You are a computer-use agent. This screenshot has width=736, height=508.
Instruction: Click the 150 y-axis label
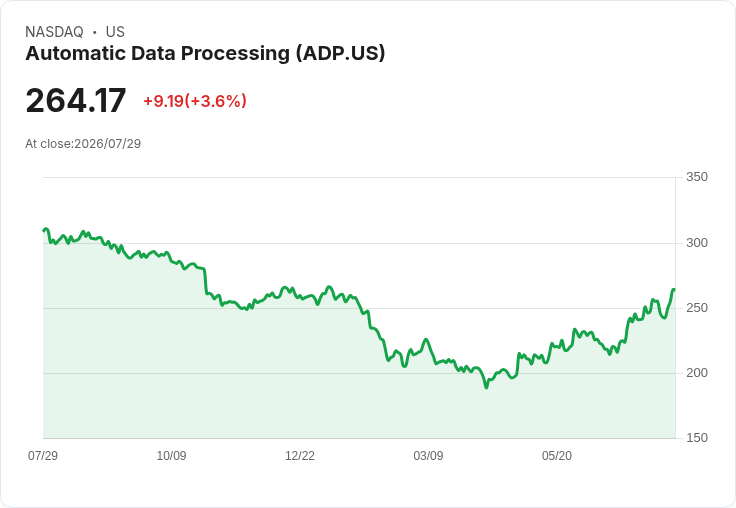pyautogui.click(x=697, y=438)
